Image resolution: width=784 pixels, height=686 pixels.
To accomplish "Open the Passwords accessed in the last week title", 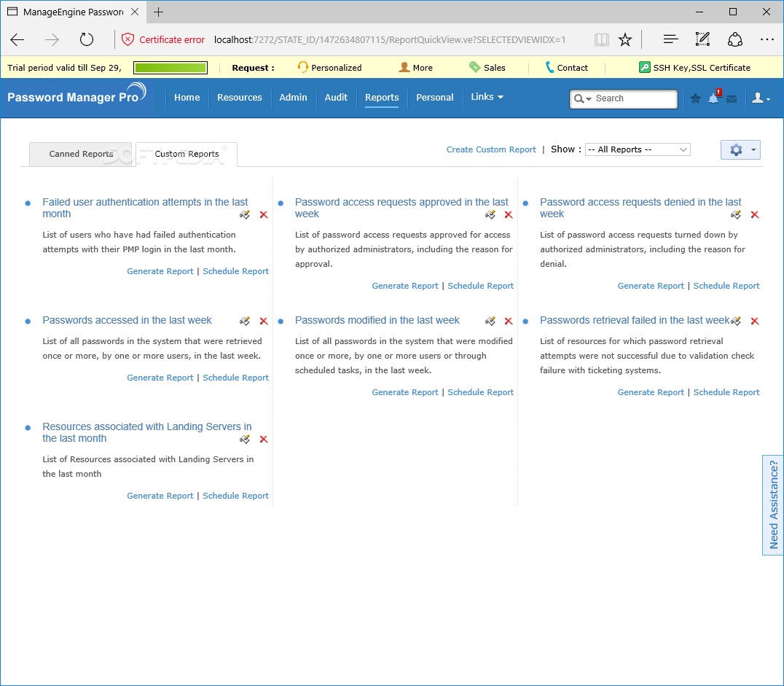I will pos(127,320).
